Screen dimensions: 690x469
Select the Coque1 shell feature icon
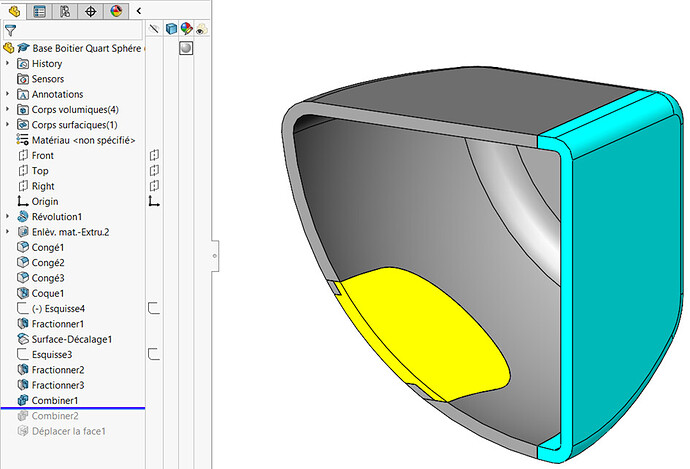pos(23,294)
